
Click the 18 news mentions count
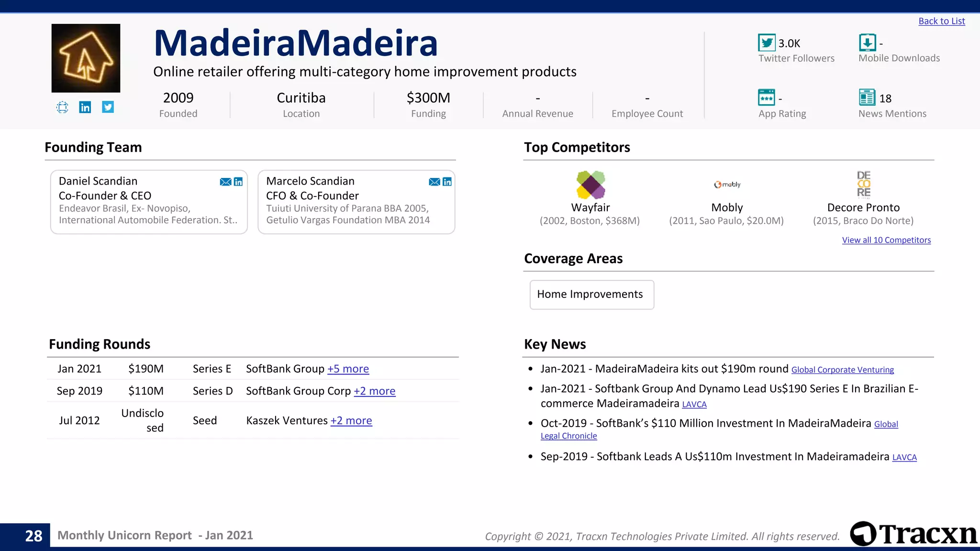pos(885,99)
